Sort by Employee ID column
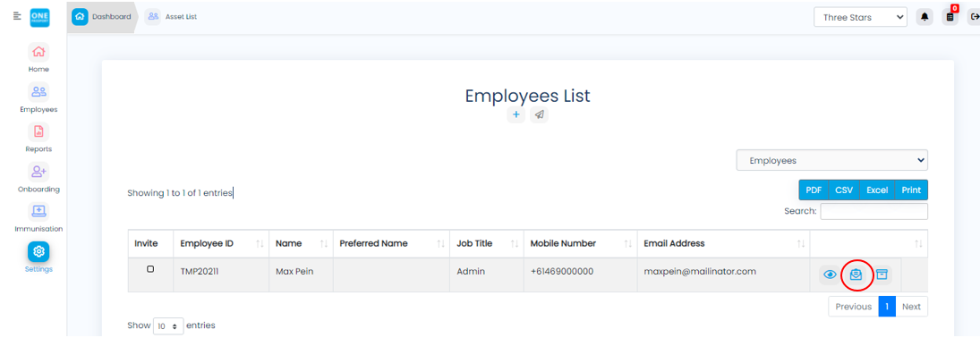The width and height of the screenshot is (980, 338). pyautogui.click(x=221, y=243)
